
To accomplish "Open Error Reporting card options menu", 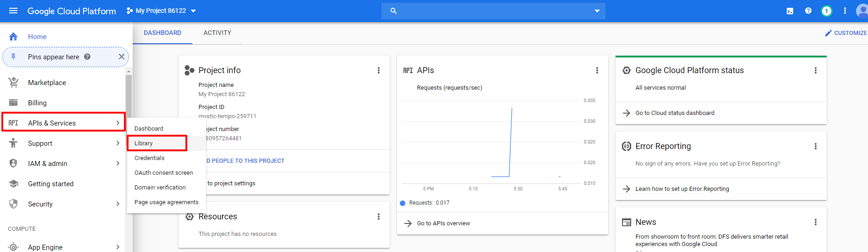I will tap(815, 146).
